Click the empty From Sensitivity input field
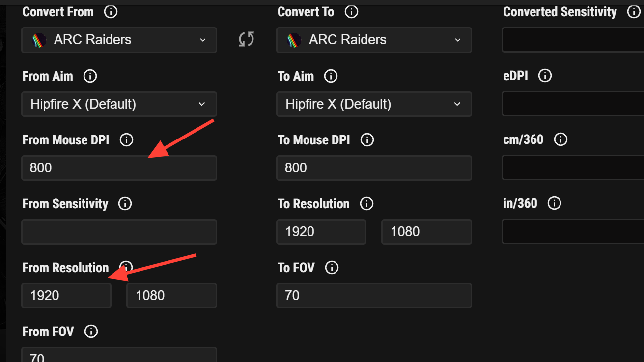Viewport: 644px width, 362px height. 119,232
